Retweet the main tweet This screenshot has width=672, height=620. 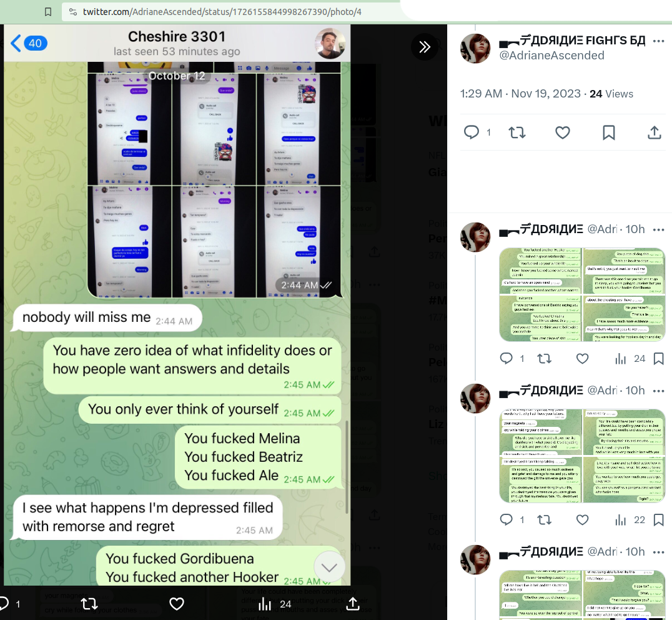click(x=517, y=132)
